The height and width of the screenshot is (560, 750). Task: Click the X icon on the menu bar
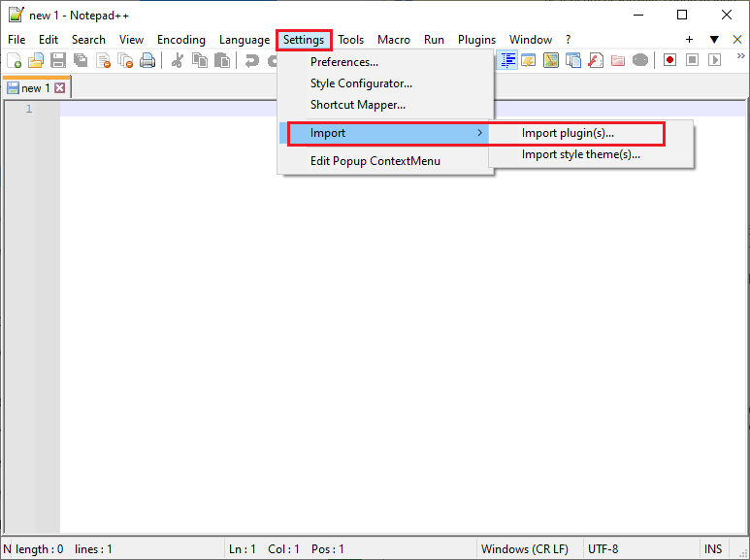[x=737, y=39]
